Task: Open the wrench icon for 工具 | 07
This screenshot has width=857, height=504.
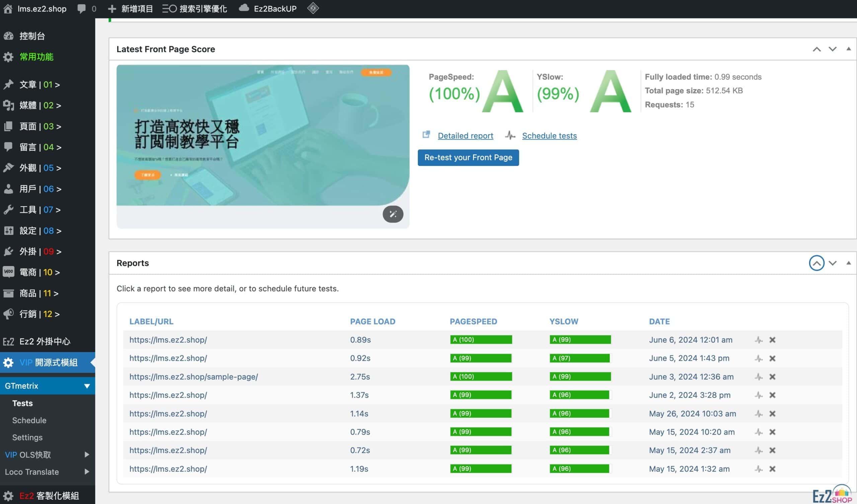Action: [x=8, y=209]
